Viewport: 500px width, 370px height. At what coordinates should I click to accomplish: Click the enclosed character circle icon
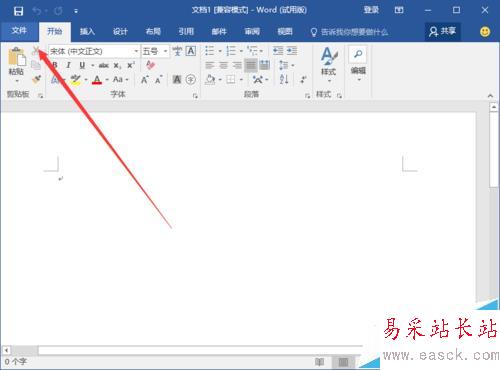[x=191, y=79]
